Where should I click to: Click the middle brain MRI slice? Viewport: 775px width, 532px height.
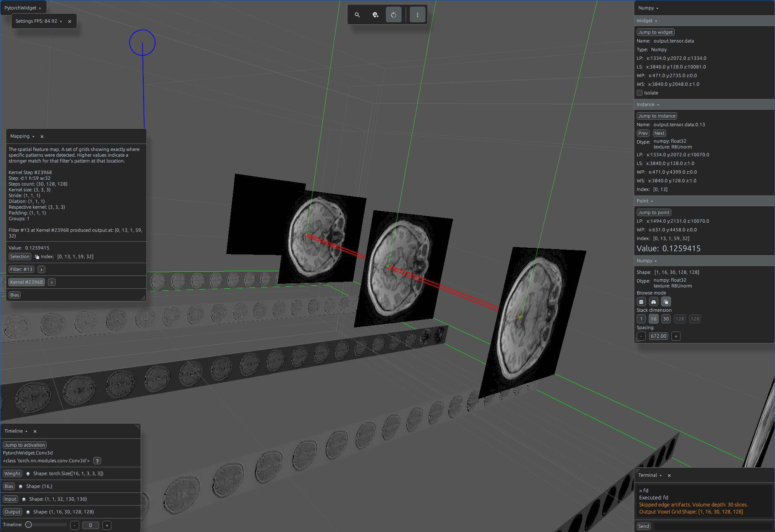(403, 269)
